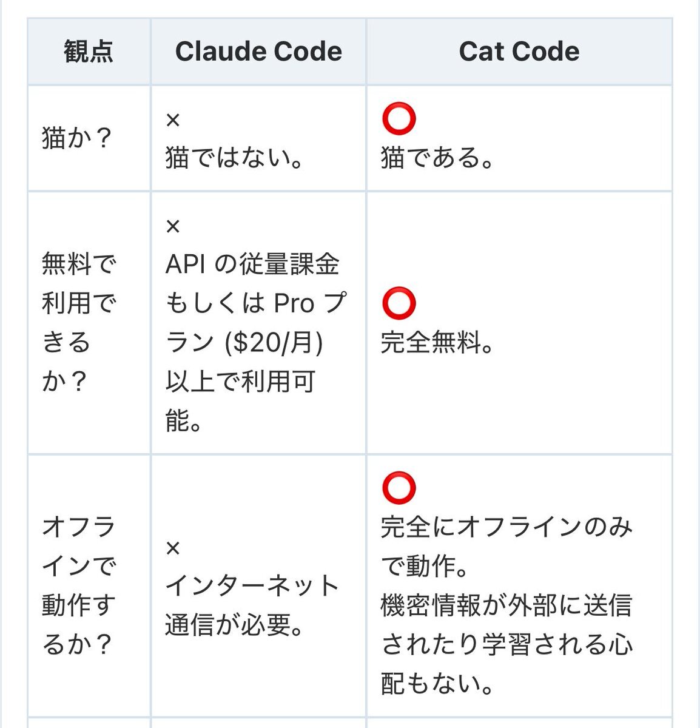Click the × mark above API の従量課金

point(173,226)
